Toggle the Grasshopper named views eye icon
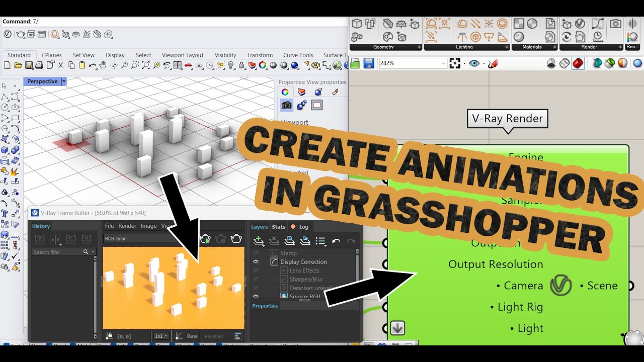Screen dimensions: 644x362 click(x=474, y=63)
